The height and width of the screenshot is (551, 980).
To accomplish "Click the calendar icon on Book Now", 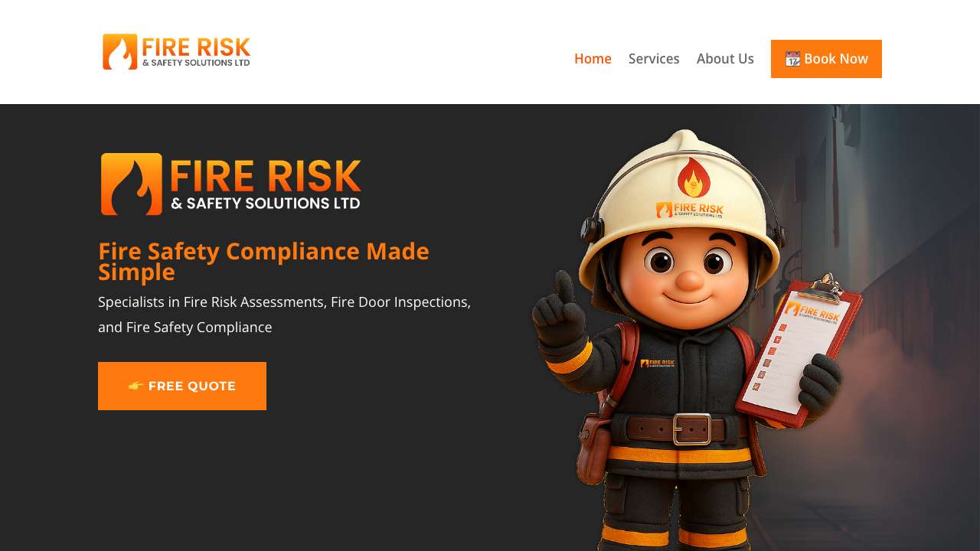I will (x=793, y=59).
